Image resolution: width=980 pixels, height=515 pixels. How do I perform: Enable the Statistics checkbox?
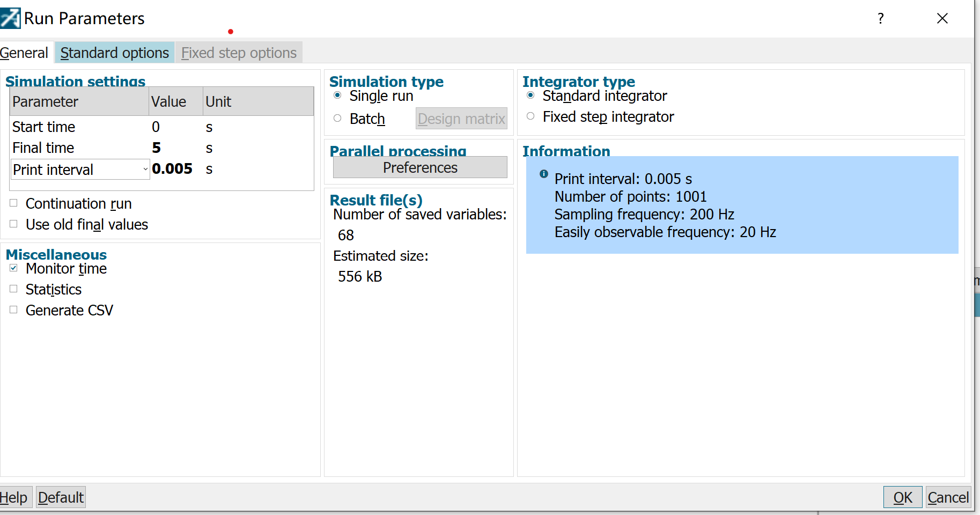coord(13,289)
